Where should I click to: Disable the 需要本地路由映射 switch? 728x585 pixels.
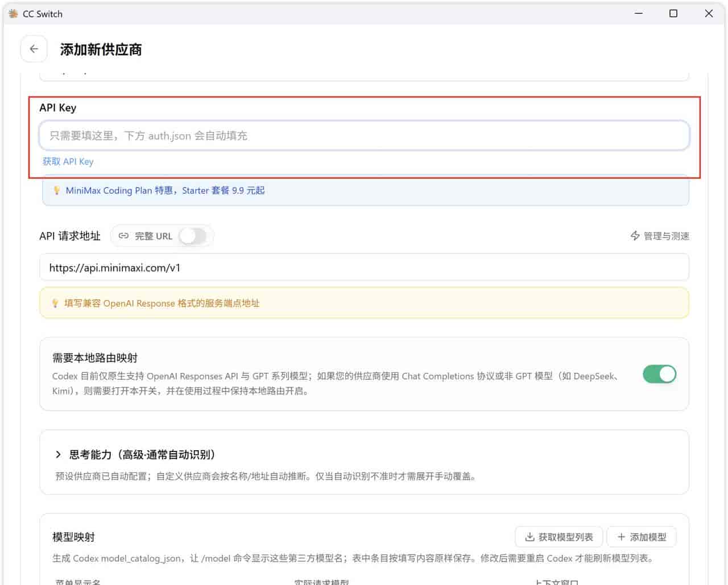click(x=659, y=374)
